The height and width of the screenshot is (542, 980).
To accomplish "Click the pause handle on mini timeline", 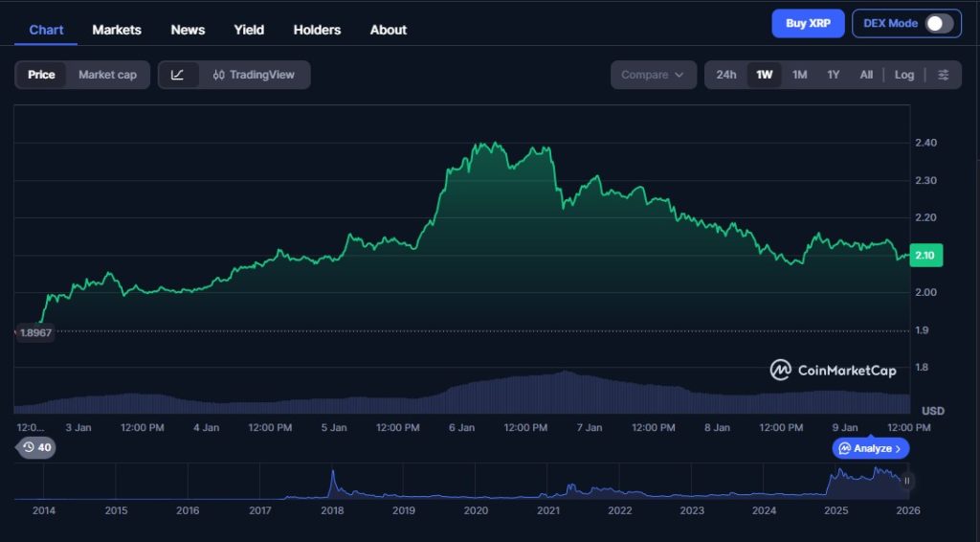I will tap(906, 481).
